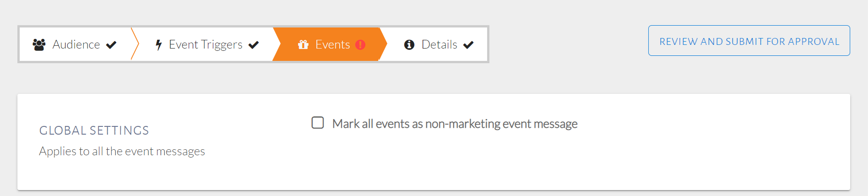Click the checkmark next to Audience
868x196 pixels.
point(111,45)
